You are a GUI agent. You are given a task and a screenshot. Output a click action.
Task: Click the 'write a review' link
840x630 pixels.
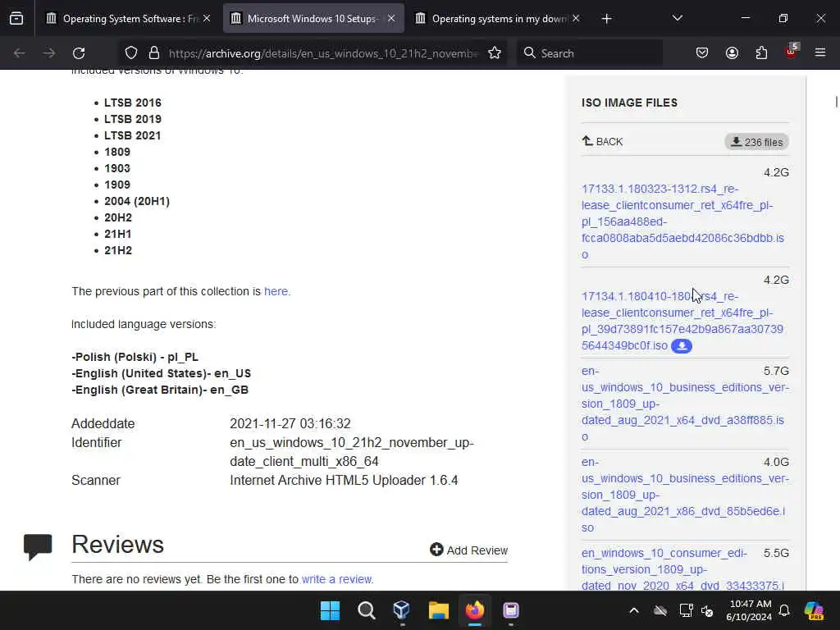(x=336, y=579)
